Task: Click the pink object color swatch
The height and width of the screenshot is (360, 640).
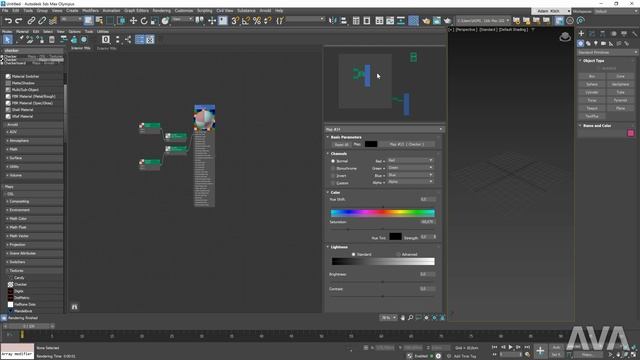Action: click(x=631, y=133)
